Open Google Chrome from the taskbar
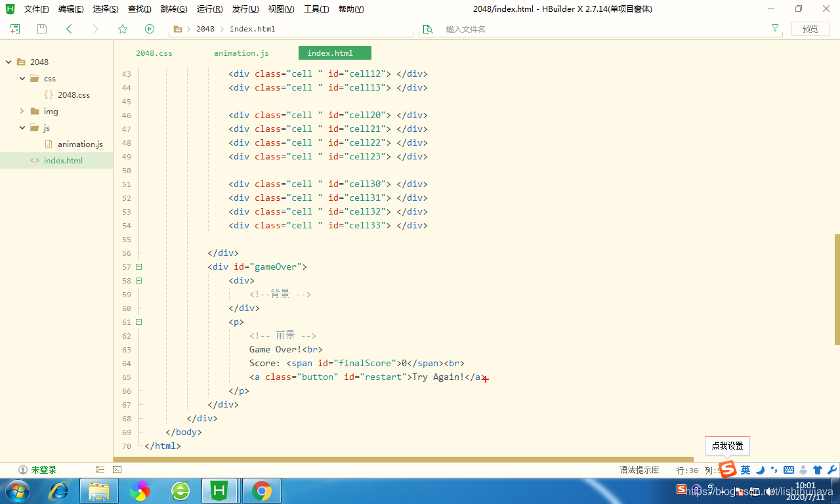The width and height of the screenshot is (840, 504). point(262,491)
